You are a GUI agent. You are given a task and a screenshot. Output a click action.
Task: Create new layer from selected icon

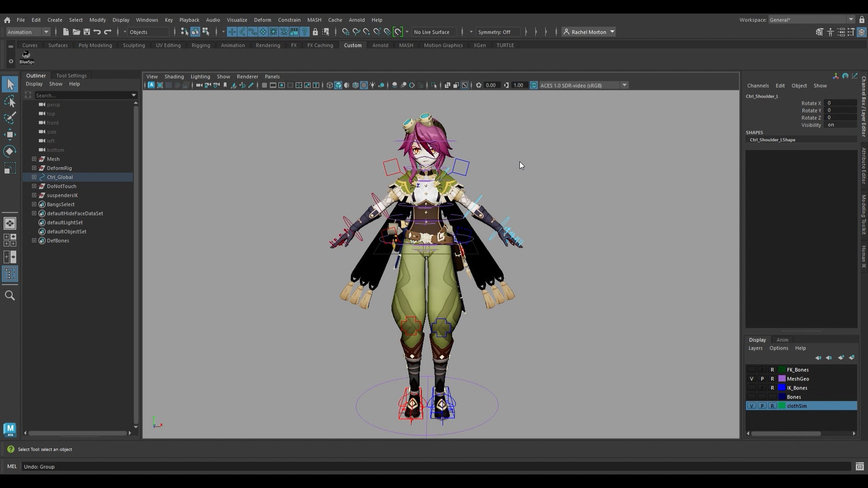[852, 357]
